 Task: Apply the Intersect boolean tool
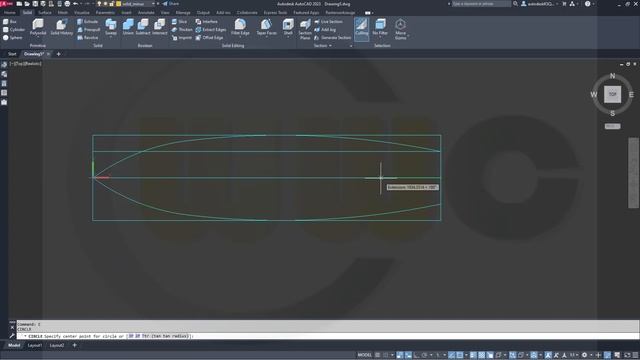pos(160,27)
